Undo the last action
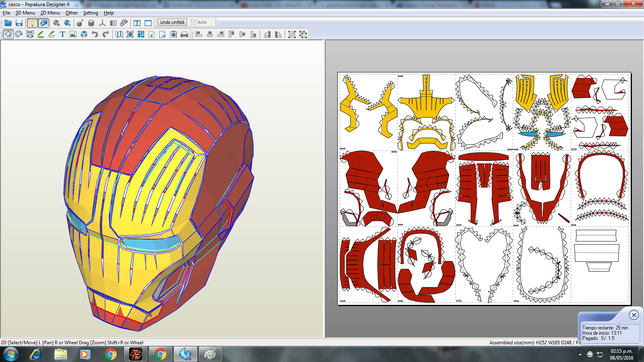The height and width of the screenshot is (362, 644). (95, 34)
